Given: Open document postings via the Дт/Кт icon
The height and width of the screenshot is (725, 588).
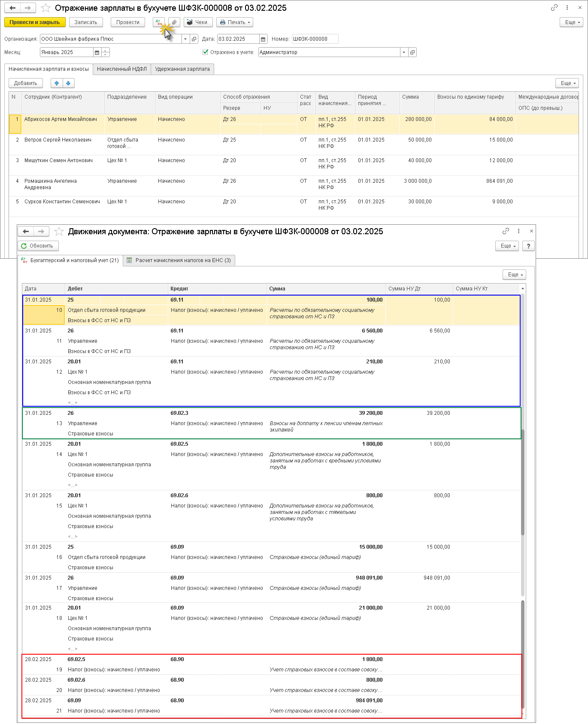Looking at the screenshot, I should coord(158,22).
